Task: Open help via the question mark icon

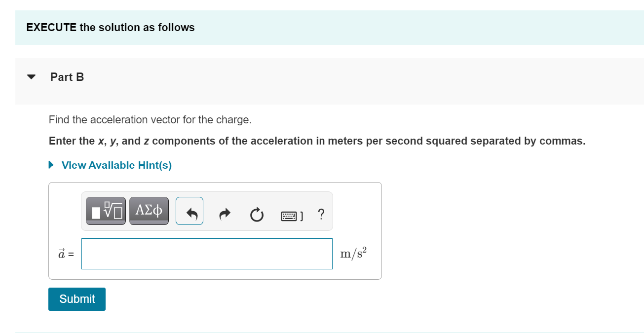Action: [321, 215]
